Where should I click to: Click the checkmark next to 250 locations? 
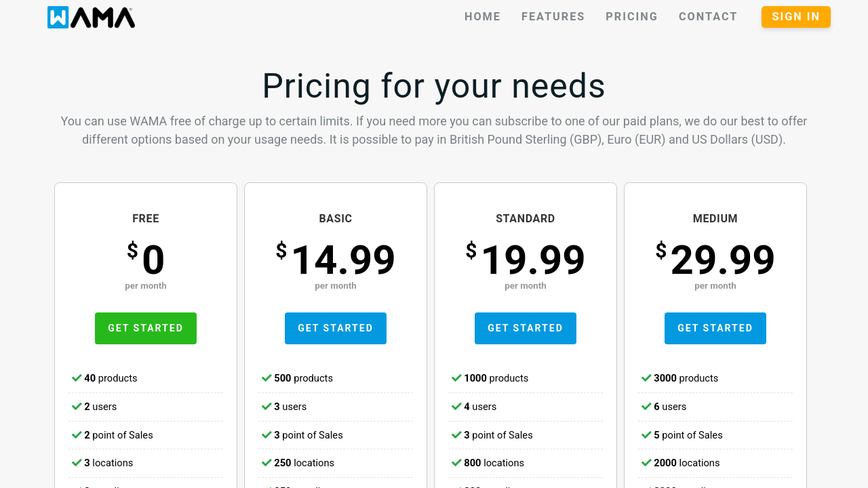267,463
